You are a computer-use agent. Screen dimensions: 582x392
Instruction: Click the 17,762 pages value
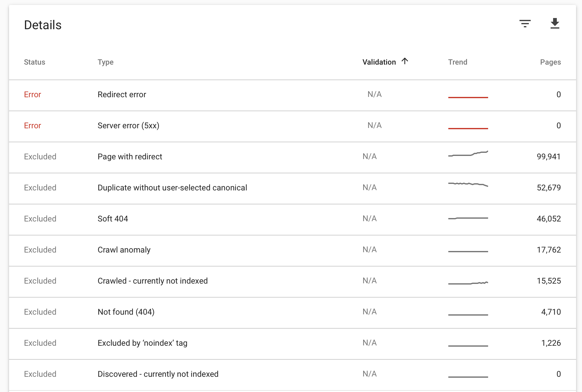coord(549,250)
